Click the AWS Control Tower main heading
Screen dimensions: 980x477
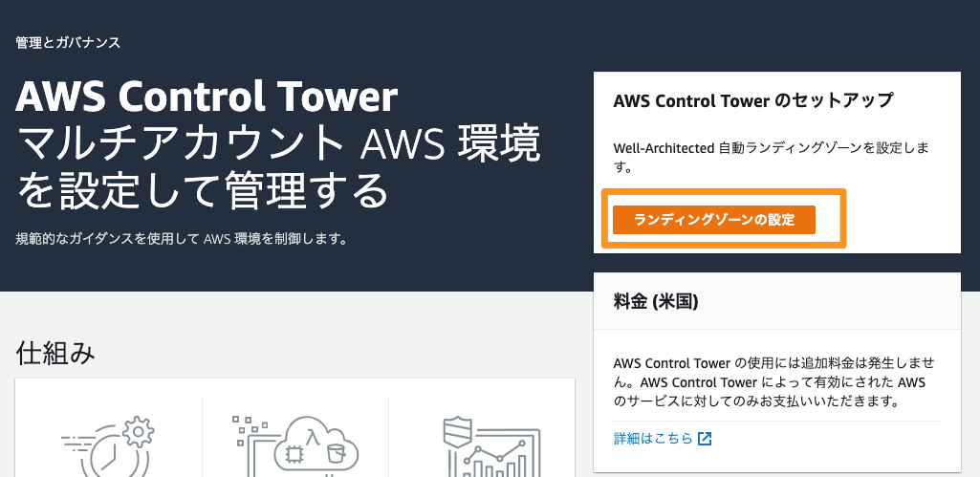207,97
